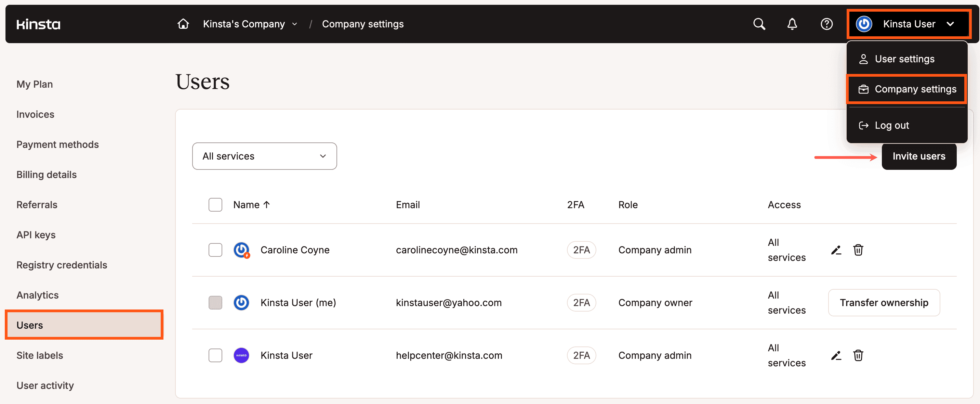This screenshot has height=404, width=980.
Task: Click the Kinsta logo in the top bar
Action: pyautogui.click(x=38, y=24)
